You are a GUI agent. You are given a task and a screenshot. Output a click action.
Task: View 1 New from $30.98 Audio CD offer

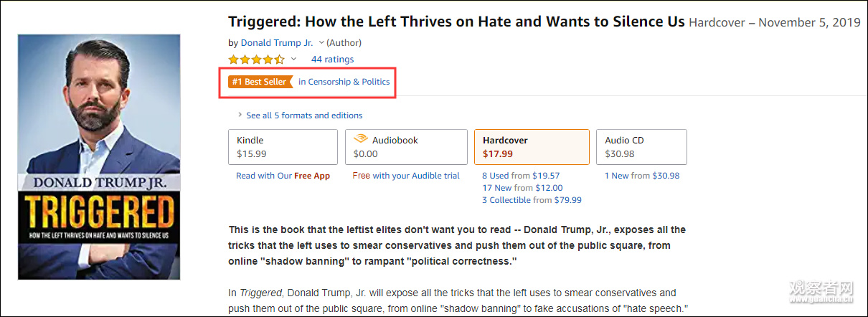click(642, 176)
